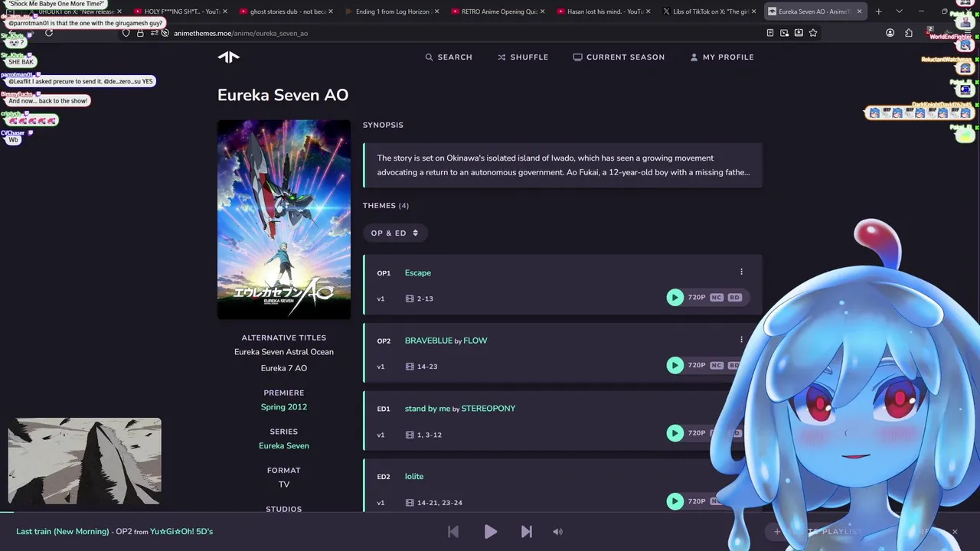Skip to next track in player bar

(526, 531)
